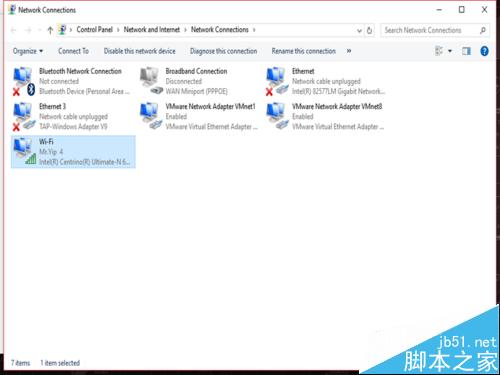Image resolution: width=500 pixels, height=375 pixels.
Task: Click Diagnose this connection
Action: coord(223,51)
